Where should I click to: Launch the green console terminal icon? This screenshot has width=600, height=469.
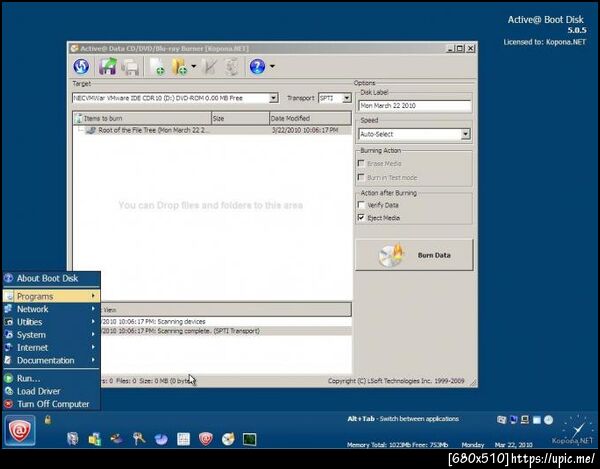249,439
